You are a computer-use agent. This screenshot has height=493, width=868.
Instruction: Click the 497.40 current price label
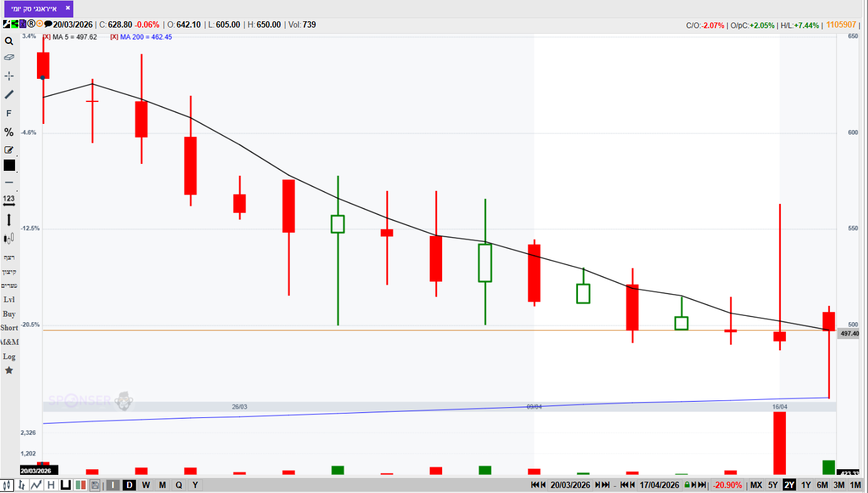click(x=849, y=334)
